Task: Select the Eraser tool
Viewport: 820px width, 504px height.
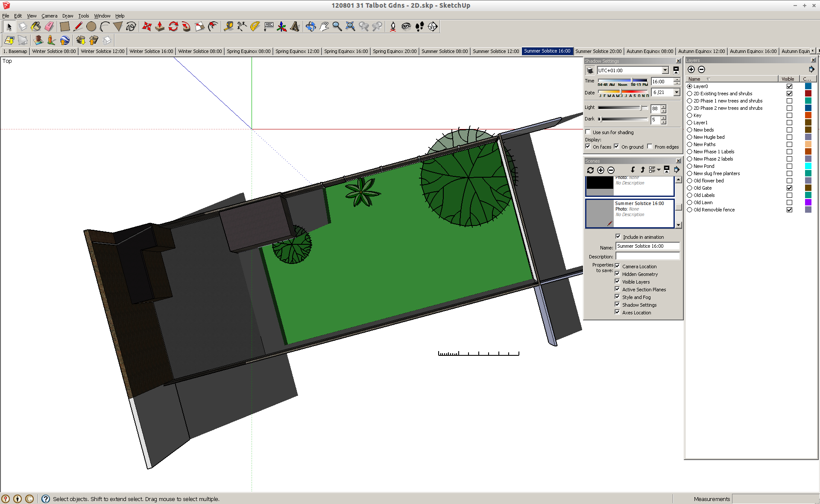Action: 49,26
